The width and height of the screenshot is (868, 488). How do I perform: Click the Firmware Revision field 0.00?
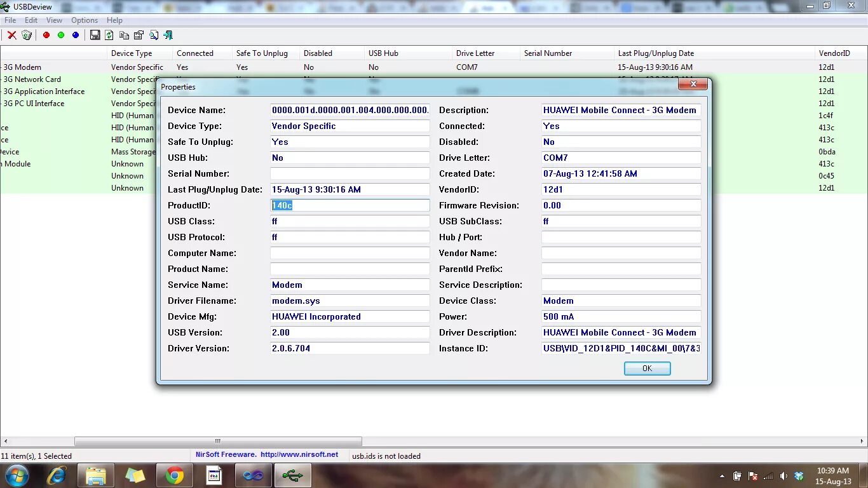621,205
